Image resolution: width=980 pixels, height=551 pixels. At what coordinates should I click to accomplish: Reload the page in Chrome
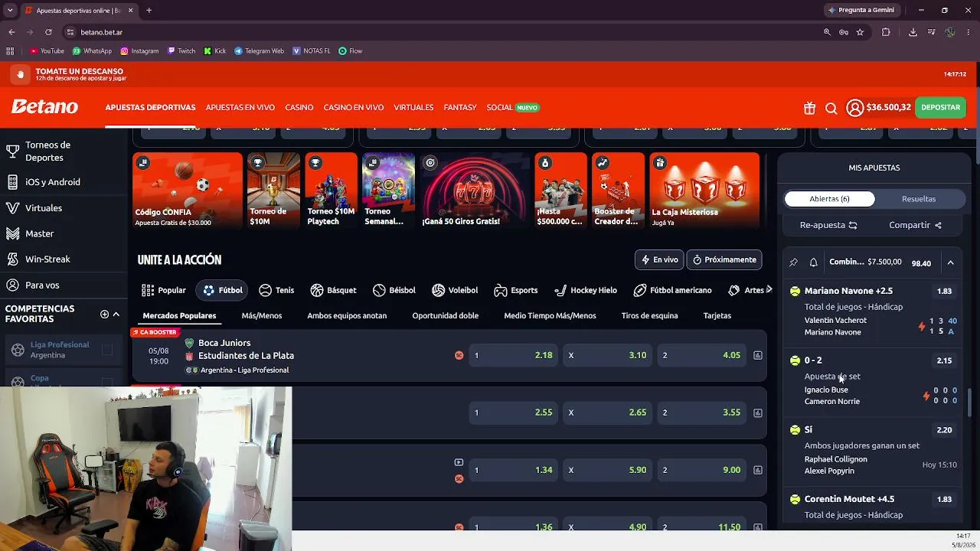click(x=48, y=32)
